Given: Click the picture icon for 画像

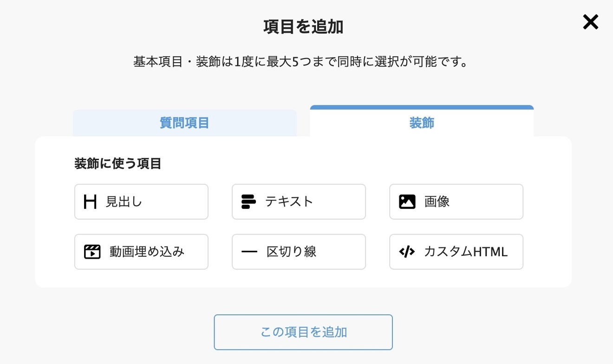Looking at the screenshot, I should [407, 202].
